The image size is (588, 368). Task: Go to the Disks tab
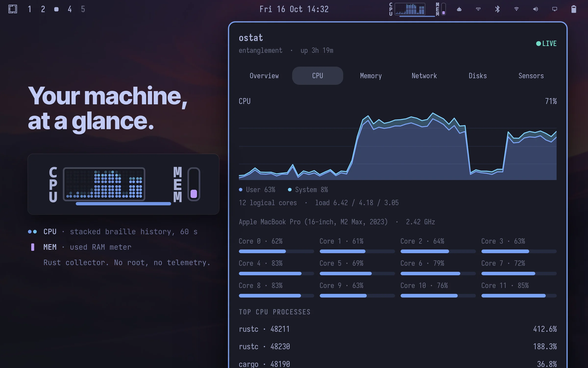click(478, 76)
